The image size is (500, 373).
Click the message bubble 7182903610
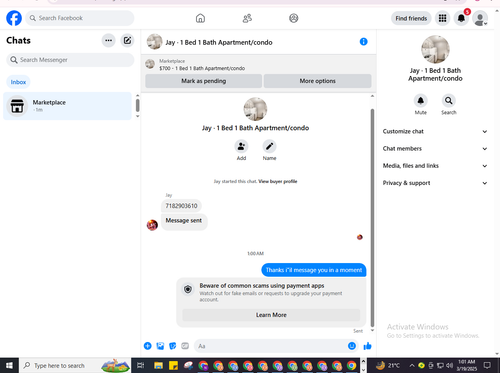pos(181,206)
